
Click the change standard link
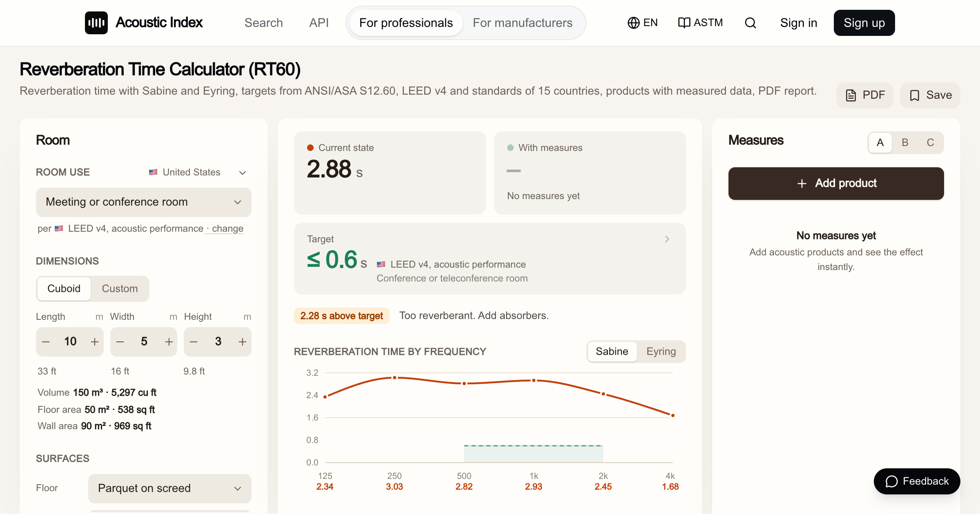coord(227,229)
